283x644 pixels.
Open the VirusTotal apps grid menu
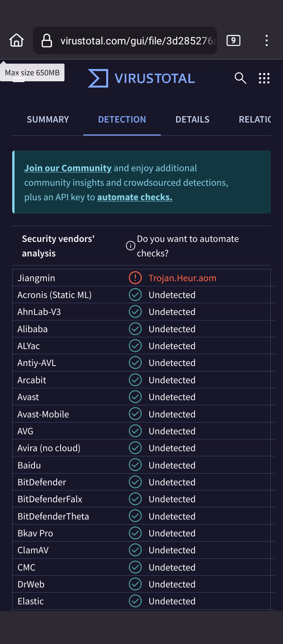pyautogui.click(x=264, y=78)
